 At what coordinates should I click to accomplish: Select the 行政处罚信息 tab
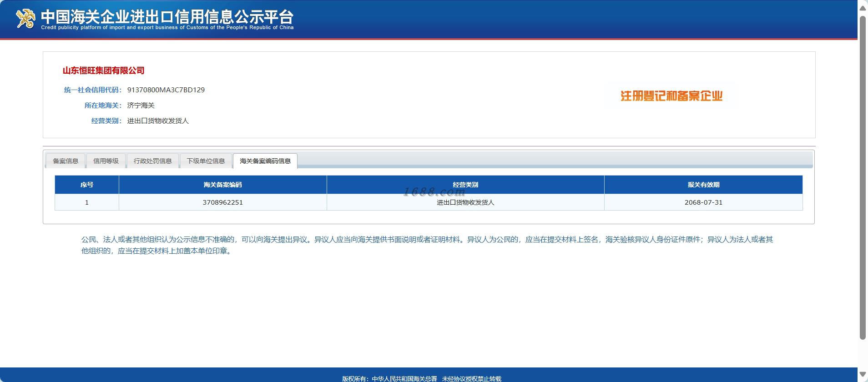click(x=153, y=161)
